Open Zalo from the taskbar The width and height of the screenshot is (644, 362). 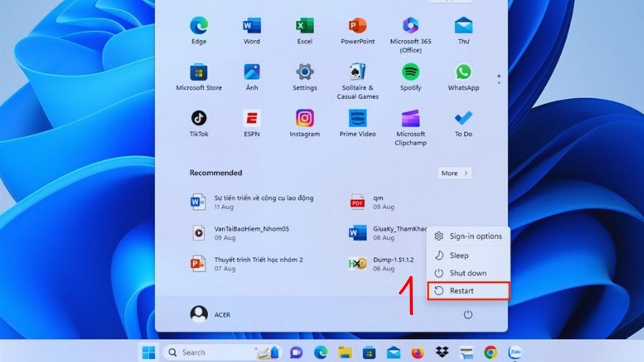[516, 352]
